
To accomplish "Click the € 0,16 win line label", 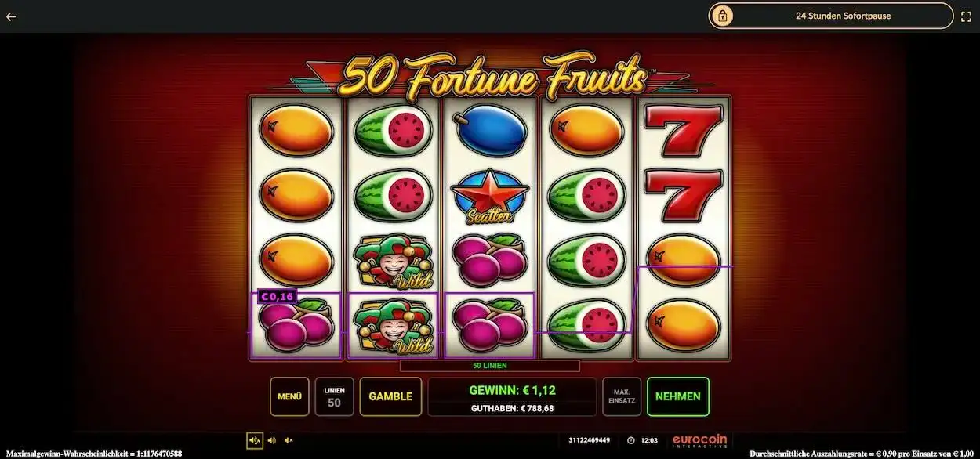I will tap(277, 296).
